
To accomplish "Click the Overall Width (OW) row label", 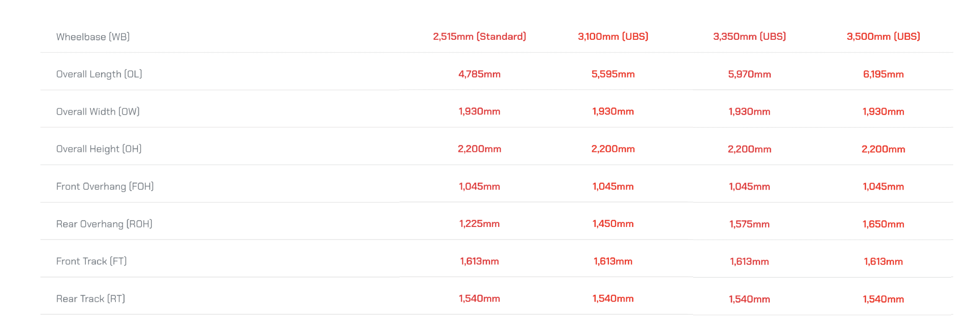I will pyautogui.click(x=98, y=111).
